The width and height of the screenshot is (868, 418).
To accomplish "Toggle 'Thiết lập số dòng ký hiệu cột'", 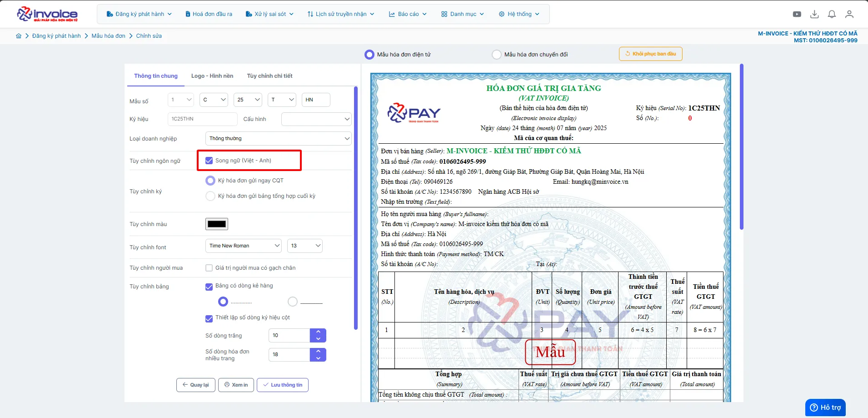I will [209, 319].
